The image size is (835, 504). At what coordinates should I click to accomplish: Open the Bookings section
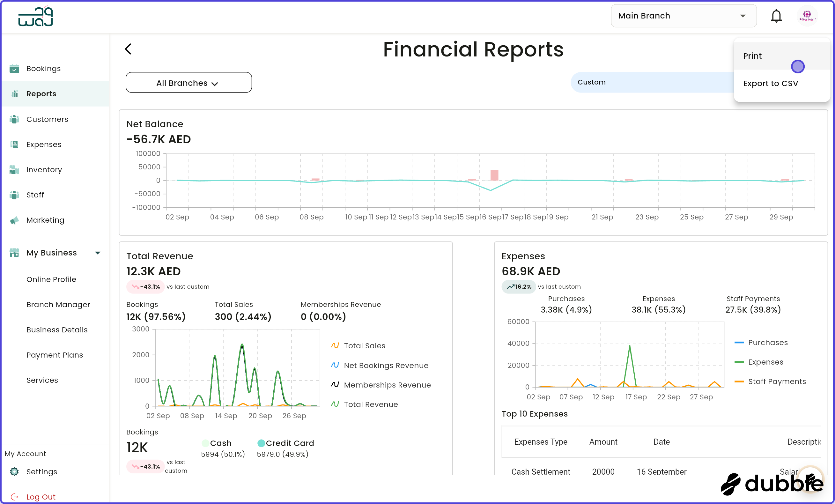[x=14, y=69]
